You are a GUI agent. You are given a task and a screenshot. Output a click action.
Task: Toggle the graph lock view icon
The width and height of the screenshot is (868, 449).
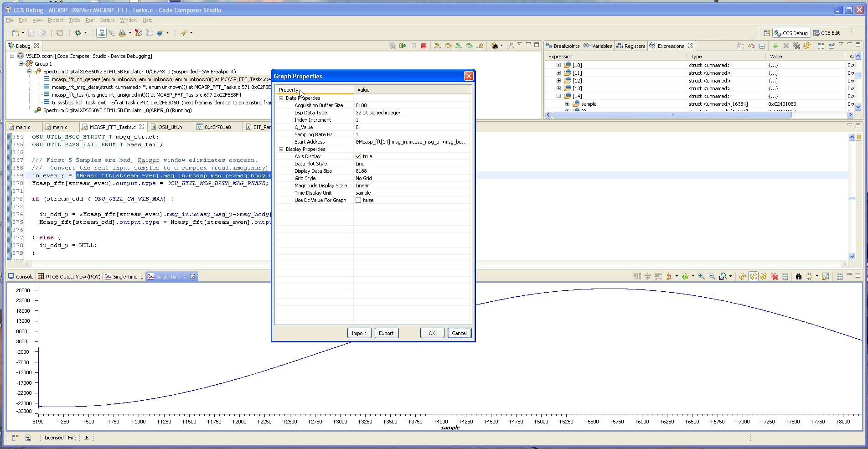point(826,276)
